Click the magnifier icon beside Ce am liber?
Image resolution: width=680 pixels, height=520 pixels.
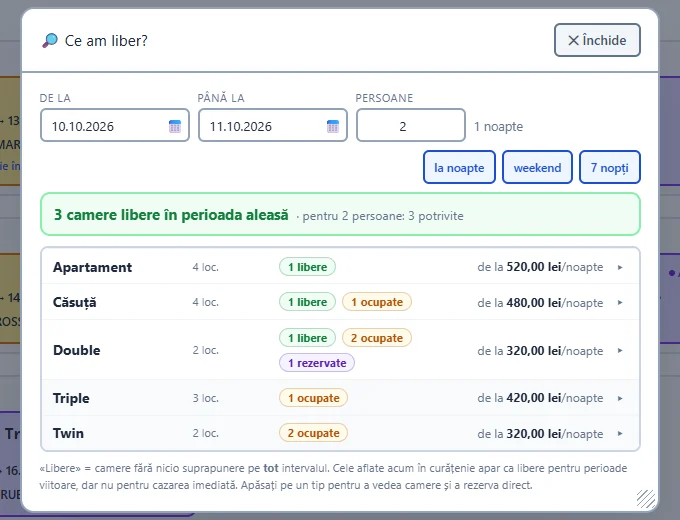[x=50, y=40]
